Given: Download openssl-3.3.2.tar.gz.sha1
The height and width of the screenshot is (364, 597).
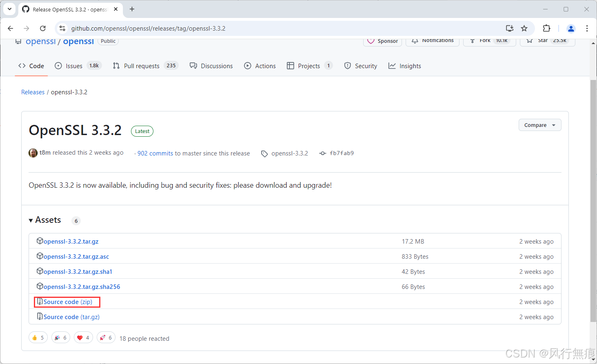Looking at the screenshot, I should coord(78,272).
